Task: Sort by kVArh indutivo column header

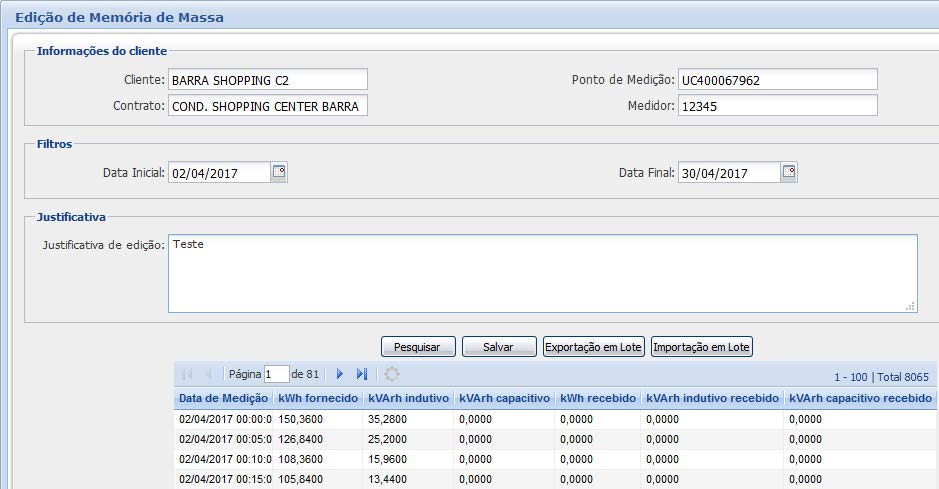Action: [x=408, y=398]
